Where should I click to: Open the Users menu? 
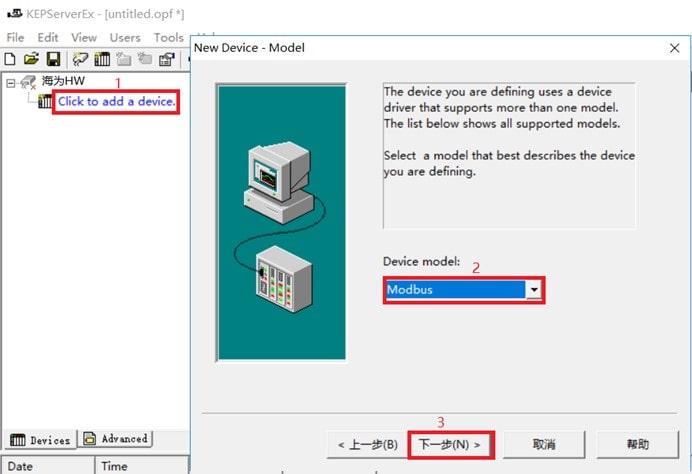pos(125,38)
